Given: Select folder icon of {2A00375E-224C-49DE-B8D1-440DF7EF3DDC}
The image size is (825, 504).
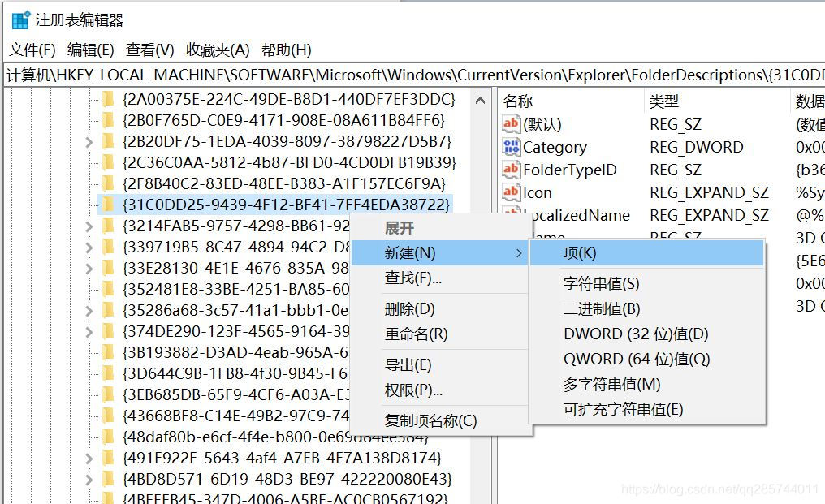Looking at the screenshot, I should [108, 99].
